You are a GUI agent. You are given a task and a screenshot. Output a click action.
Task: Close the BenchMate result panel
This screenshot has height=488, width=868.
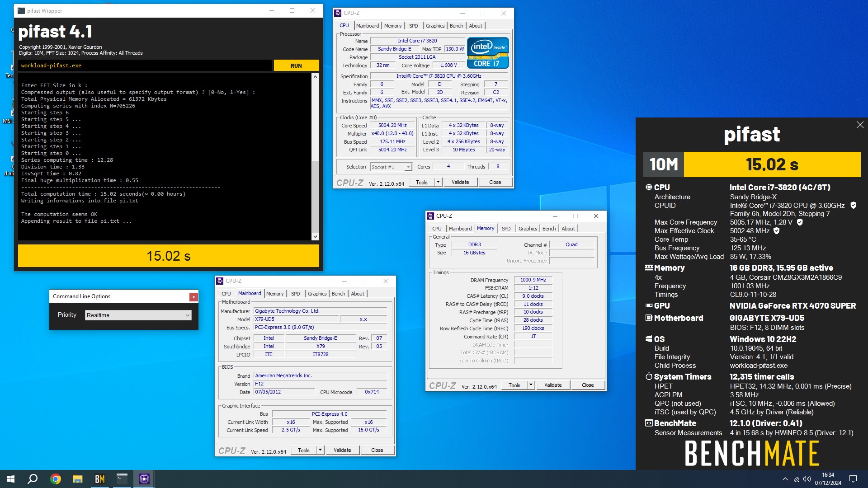(x=860, y=125)
